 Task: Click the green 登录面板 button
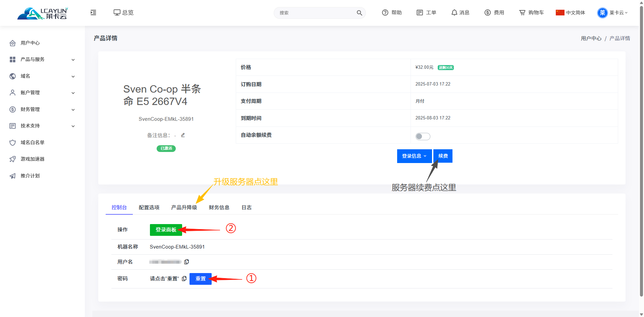pyautogui.click(x=166, y=230)
